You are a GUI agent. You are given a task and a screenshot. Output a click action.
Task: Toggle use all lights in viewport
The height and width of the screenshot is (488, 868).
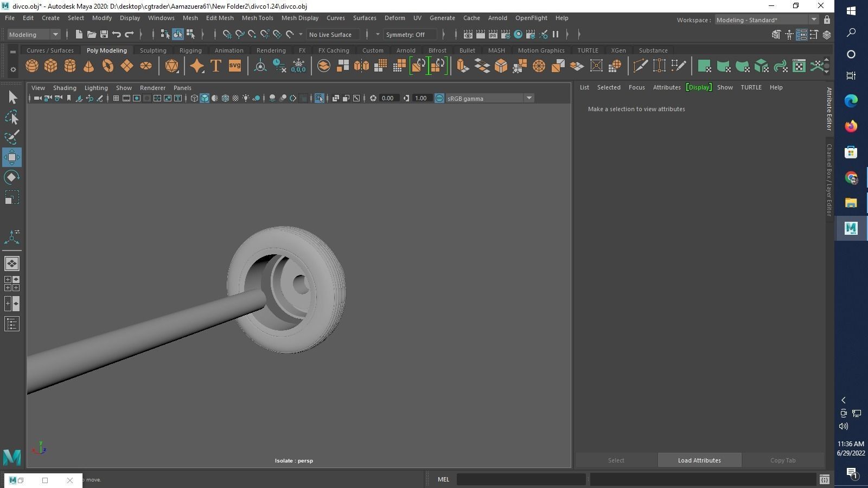[x=246, y=98]
